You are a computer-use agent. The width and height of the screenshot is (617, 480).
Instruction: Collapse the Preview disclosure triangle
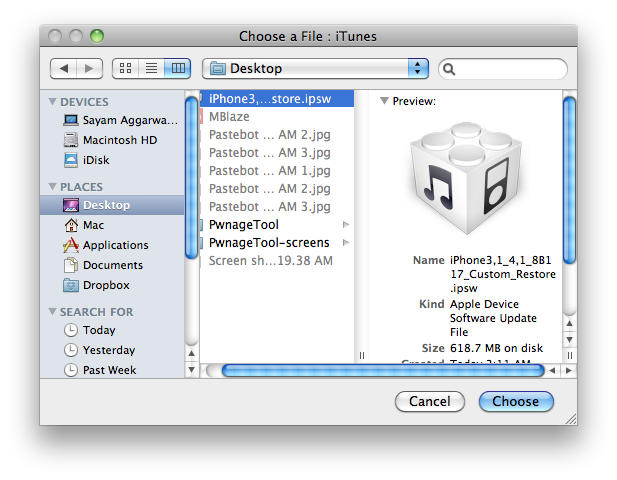(x=384, y=101)
